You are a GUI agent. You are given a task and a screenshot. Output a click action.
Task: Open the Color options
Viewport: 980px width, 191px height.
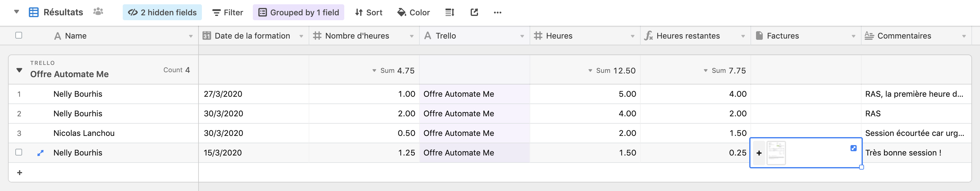pos(413,13)
